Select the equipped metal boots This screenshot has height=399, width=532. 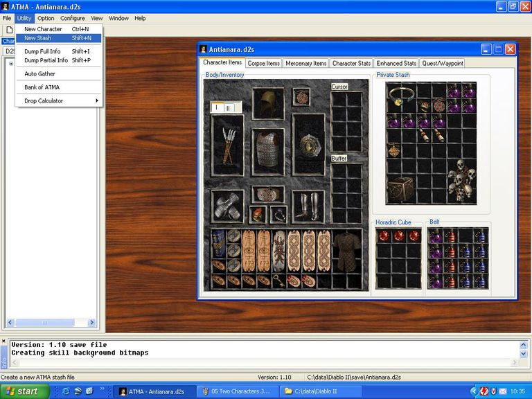tap(308, 206)
